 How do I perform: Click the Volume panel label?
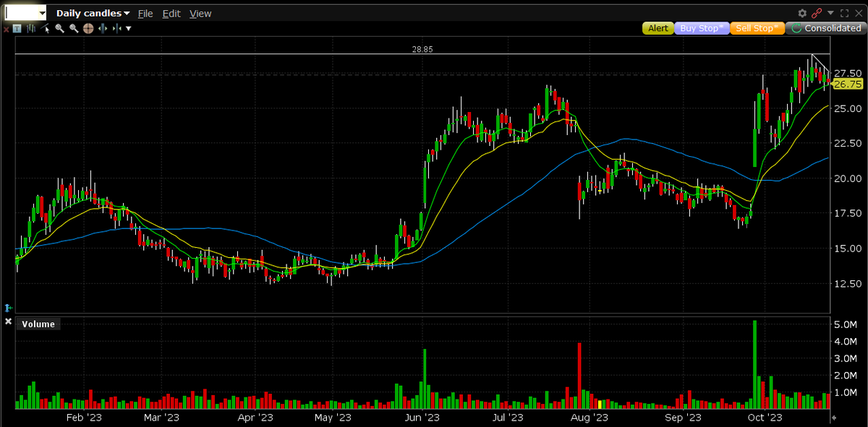tap(38, 324)
